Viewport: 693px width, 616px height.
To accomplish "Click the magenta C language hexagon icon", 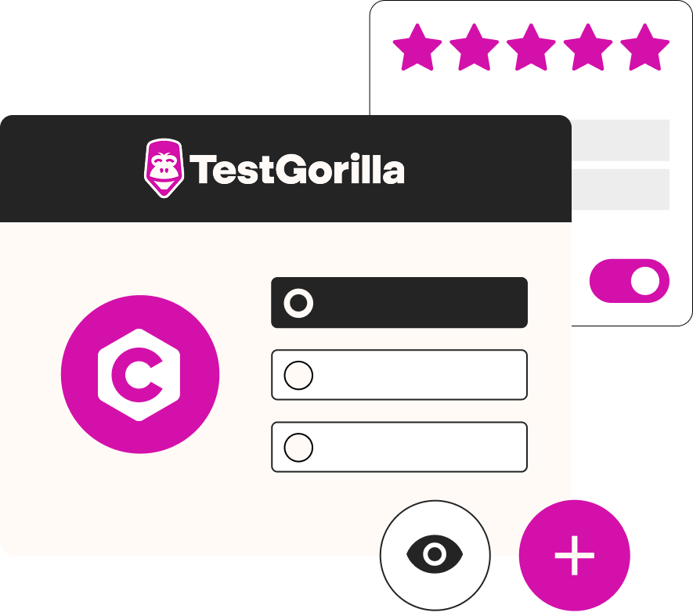I will [140, 374].
